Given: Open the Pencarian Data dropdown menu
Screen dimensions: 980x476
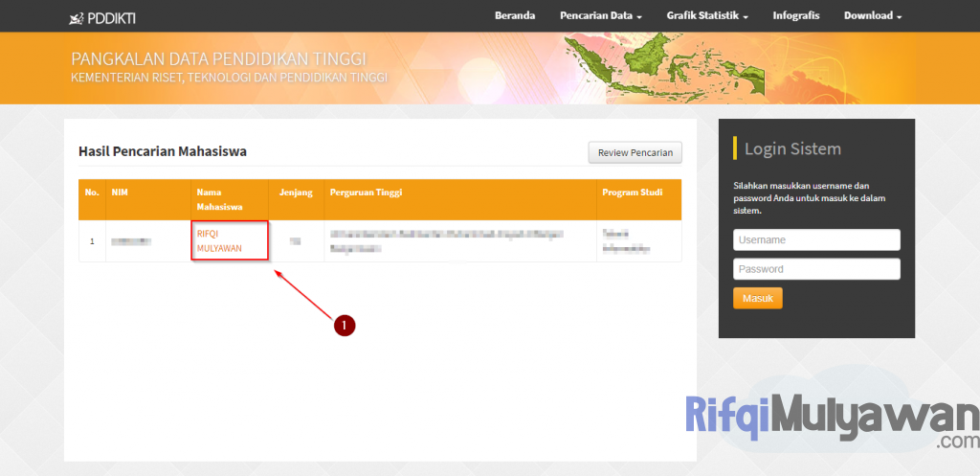Looking at the screenshot, I should [601, 15].
